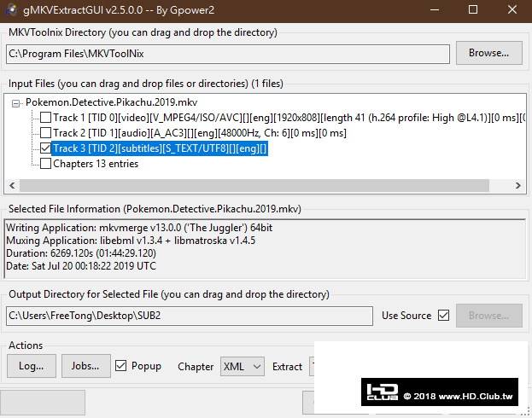Screen dimensions: 532x418
Task: Select the Track 3 subtitles S_TEXT/UTF8 row
Action: (160, 148)
